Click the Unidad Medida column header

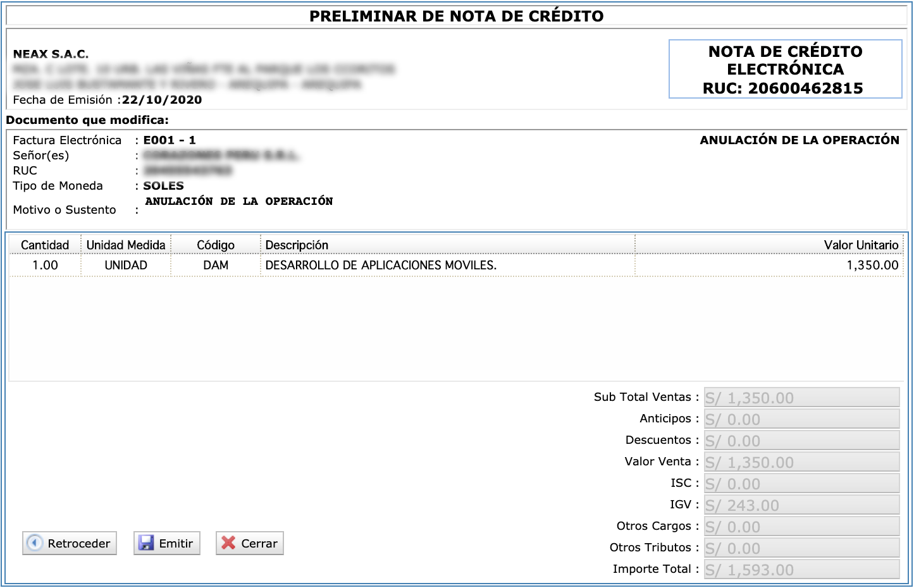coord(126,245)
